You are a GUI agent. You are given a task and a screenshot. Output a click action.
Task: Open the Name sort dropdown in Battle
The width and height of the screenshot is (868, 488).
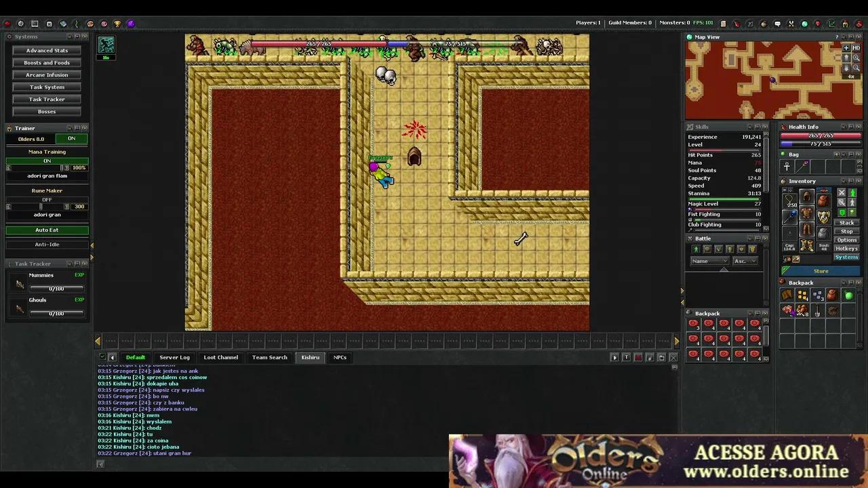tap(710, 261)
